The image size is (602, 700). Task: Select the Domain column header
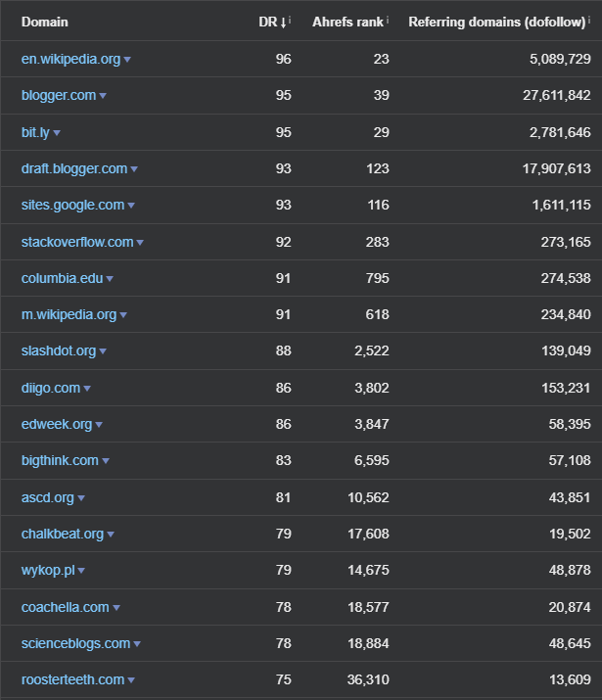click(x=45, y=22)
